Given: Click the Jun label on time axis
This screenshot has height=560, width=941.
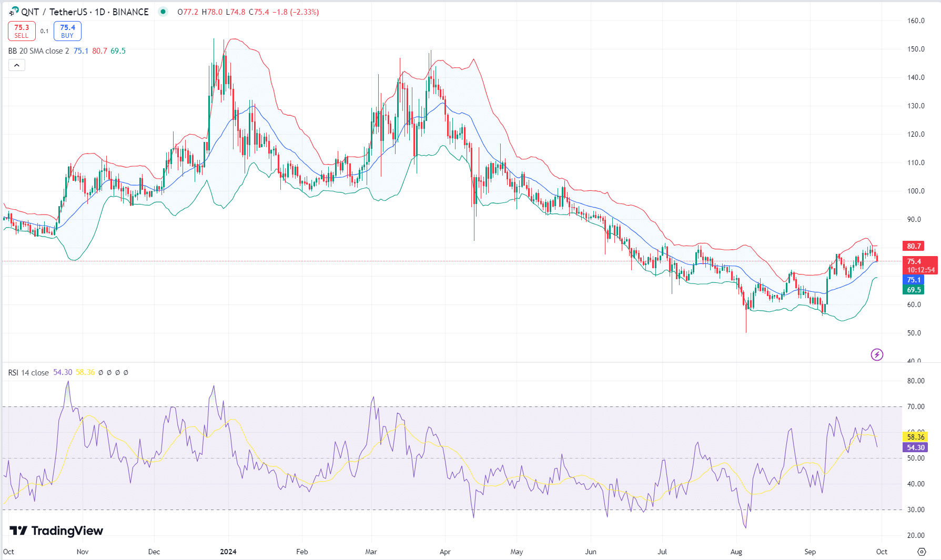Looking at the screenshot, I should (x=591, y=552).
